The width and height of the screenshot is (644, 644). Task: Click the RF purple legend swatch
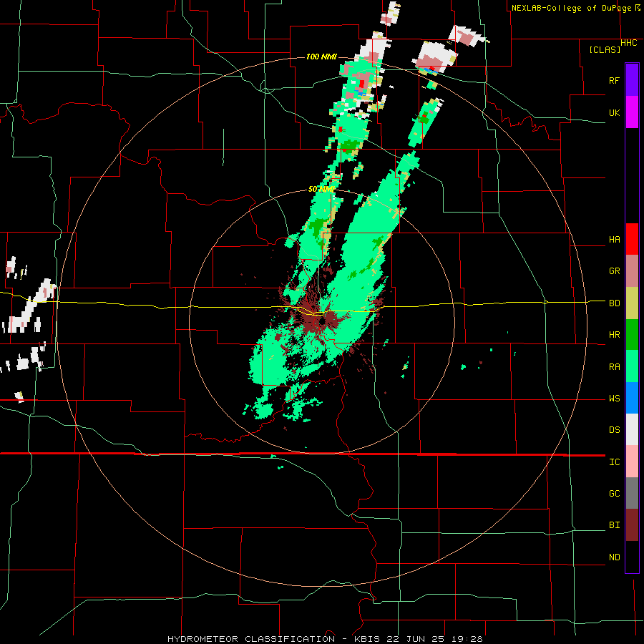click(632, 80)
